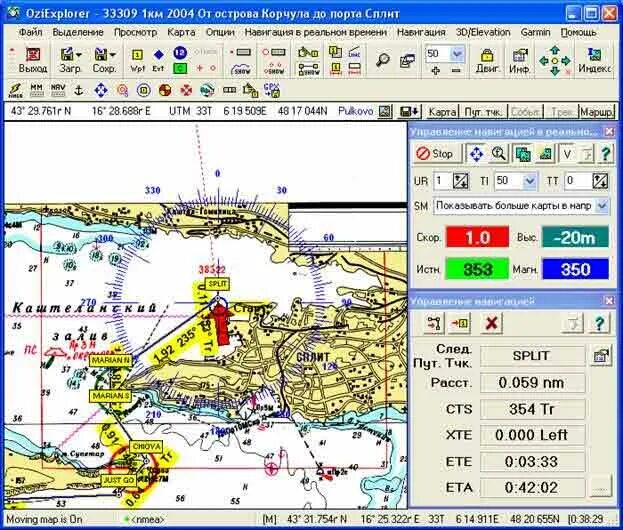623x530 pixels.
Task: Toggle the NAV navigation control icon
Action: pyautogui.click(x=58, y=91)
